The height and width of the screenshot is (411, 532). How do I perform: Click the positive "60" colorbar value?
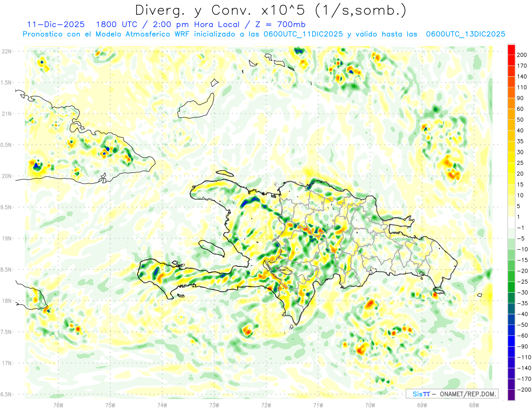(x=521, y=109)
